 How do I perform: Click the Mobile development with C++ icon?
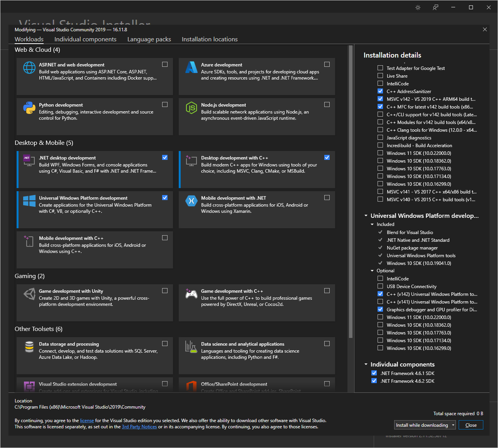29,241
